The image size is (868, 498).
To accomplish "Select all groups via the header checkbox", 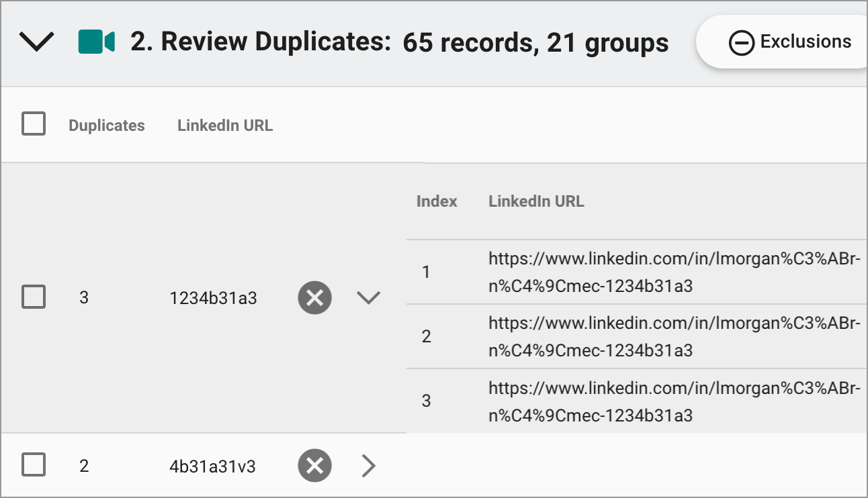I will point(33,124).
